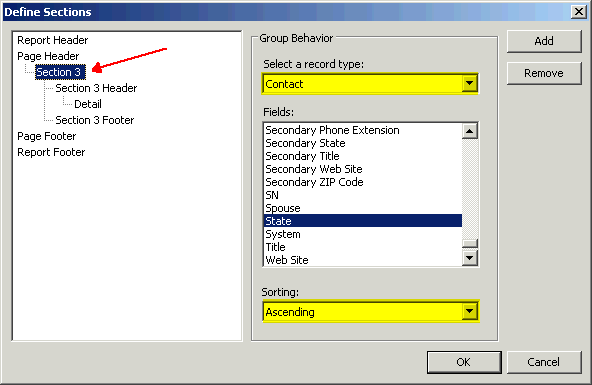Cancel the Define Sections dialog
592x385 pixels.
[x=544, y=362]
